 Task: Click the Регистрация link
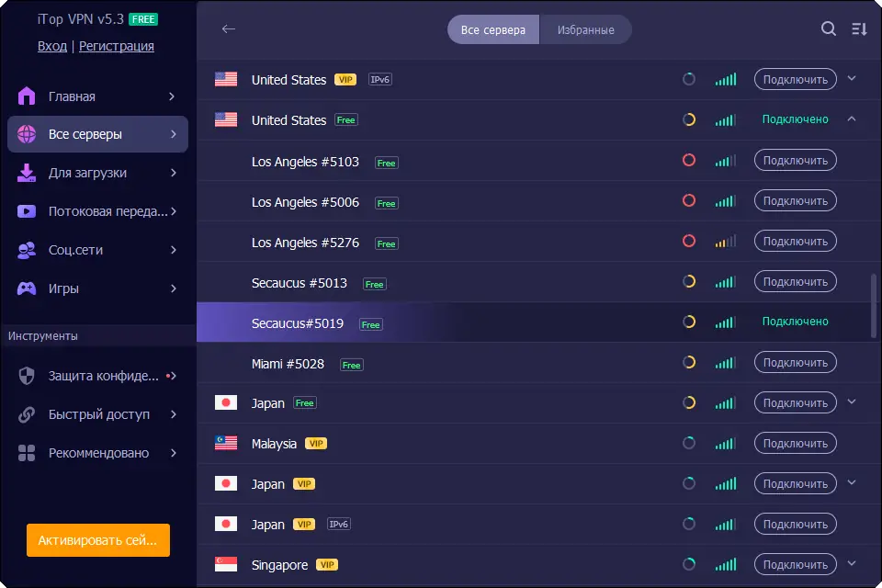pos(117,46)
